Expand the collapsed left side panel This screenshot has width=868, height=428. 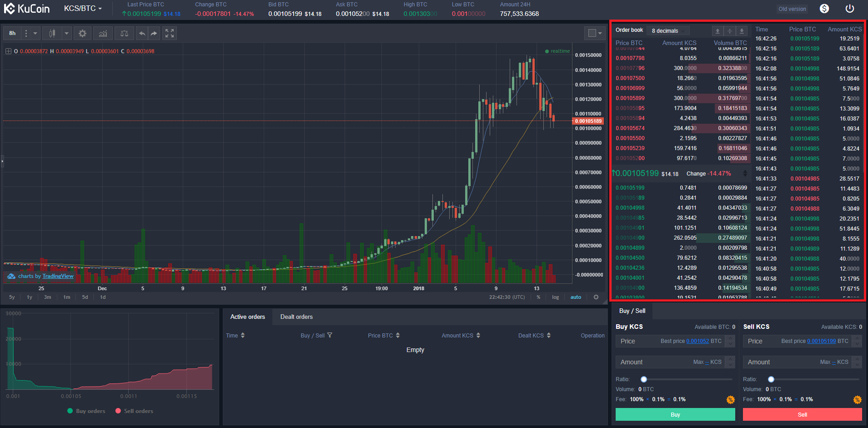(x=2, y=161)
